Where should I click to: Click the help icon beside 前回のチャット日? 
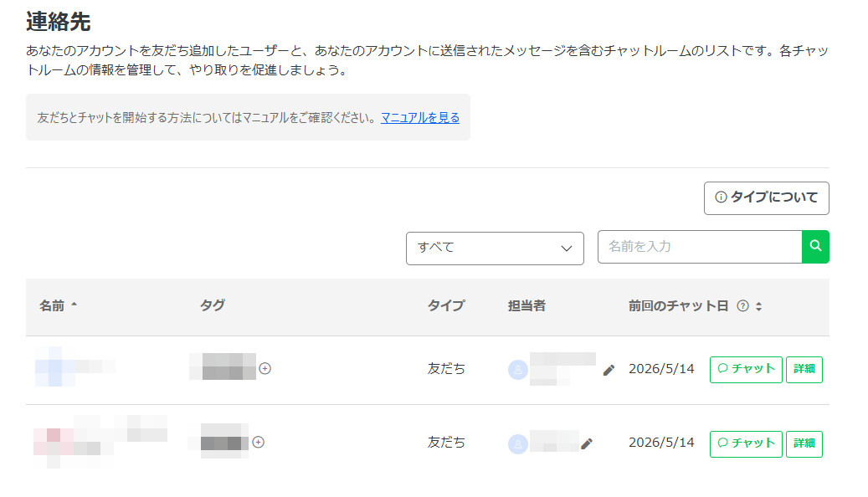pos(743,306)
